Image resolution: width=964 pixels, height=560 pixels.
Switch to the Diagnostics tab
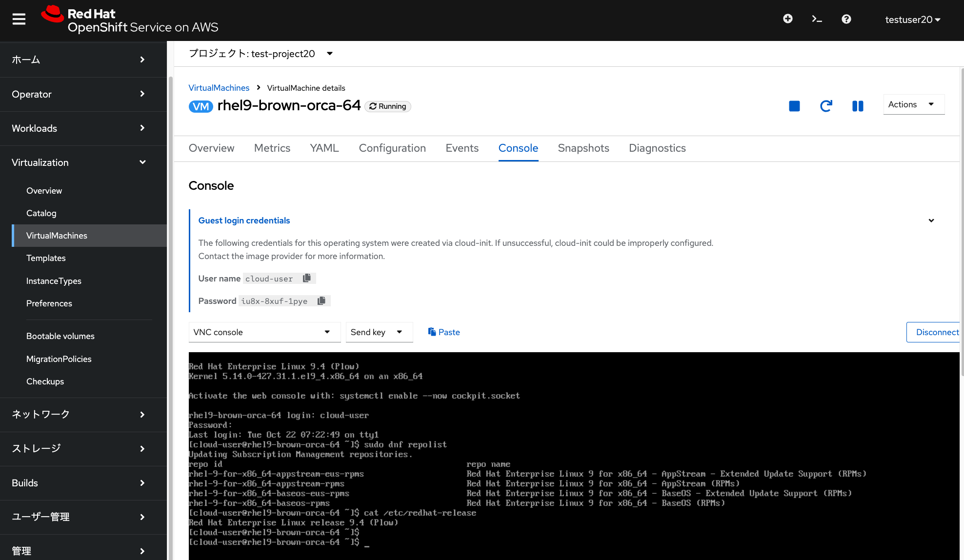[x=657, y=148]
